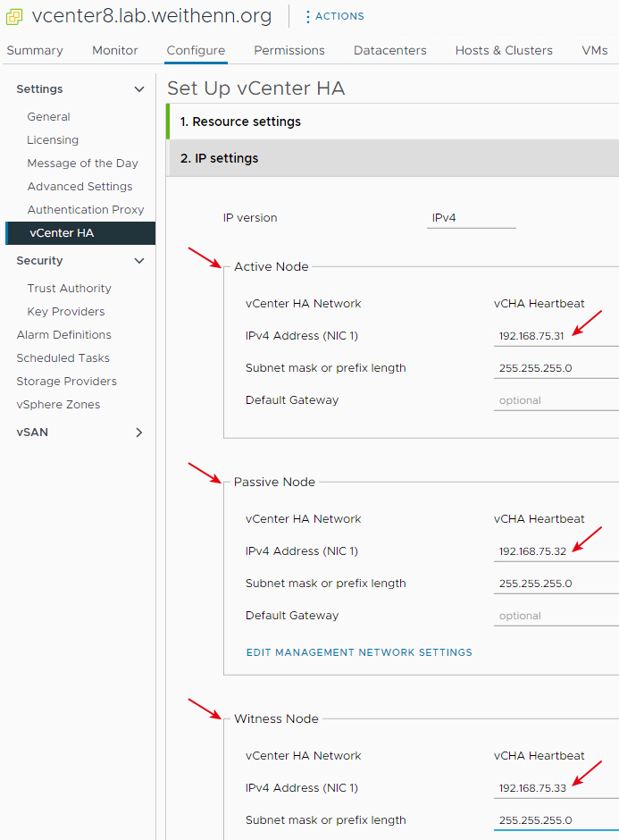
Task: Select Licensing in the sidebar
Action: [x=53, y=139]
